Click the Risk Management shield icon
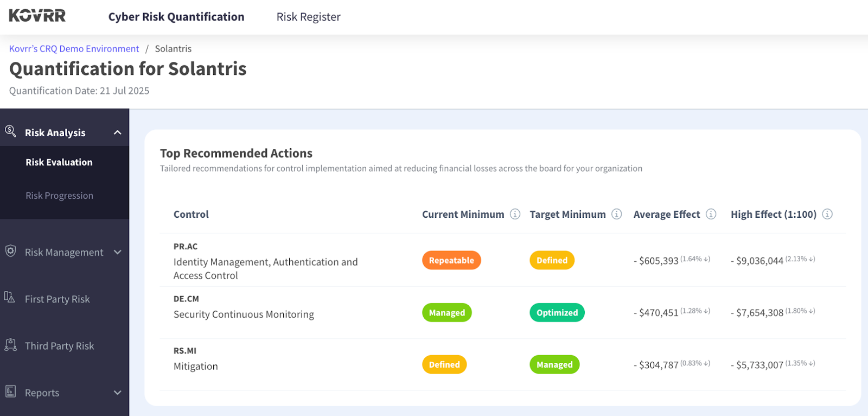 pos(10,251)
